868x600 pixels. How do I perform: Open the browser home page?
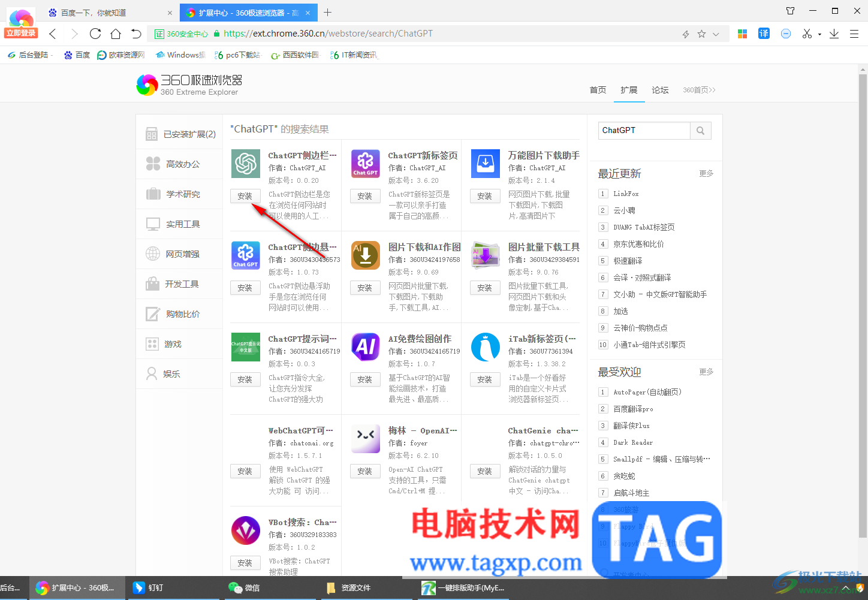[116, 34]
